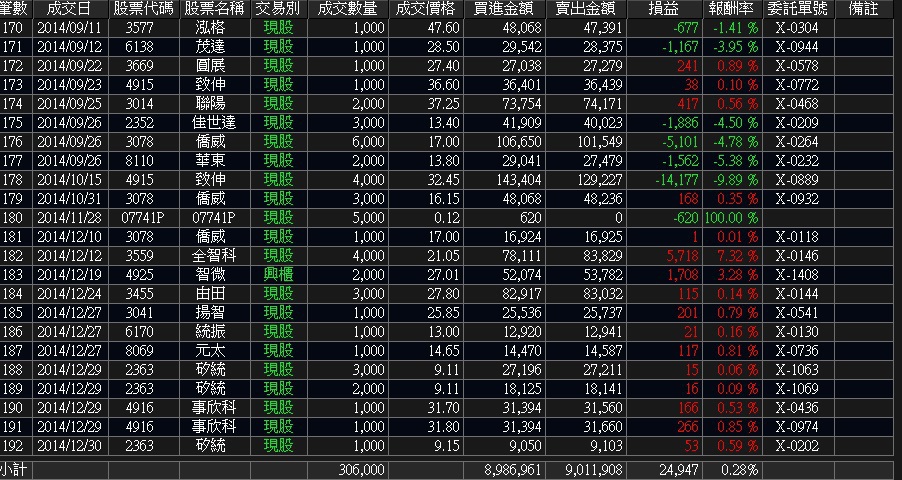
Task: Click profit value 5,718
Action: click(x=682, y=256)
